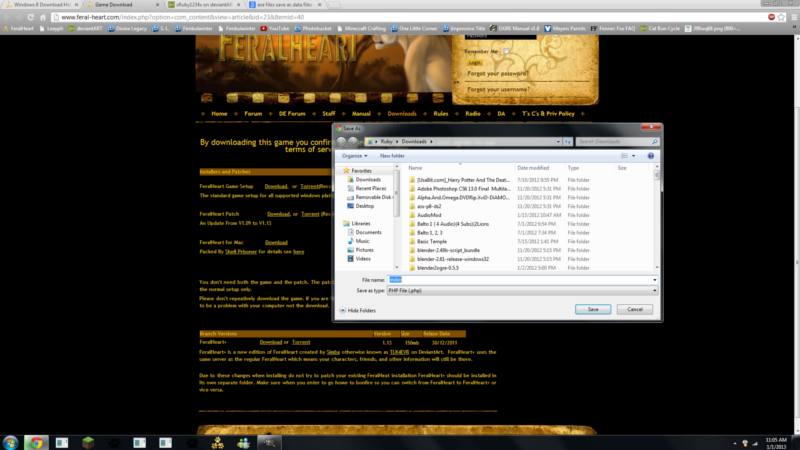Open Removable Disk in navigation pane
Image resolution: width=800 pixels, height=450 pixels.
369,197
